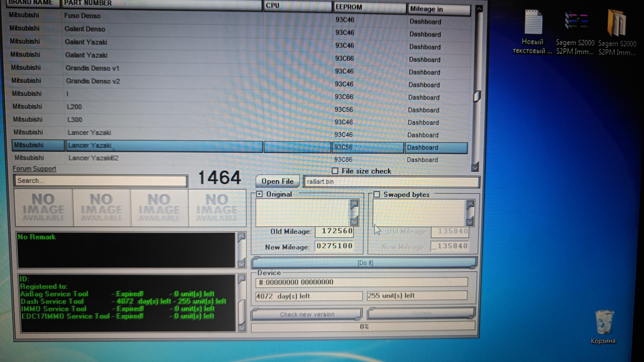Sort by EEPROM column header
Image resolution: width=644 pixels, height=362 pixels.
[x=369, y=7]
